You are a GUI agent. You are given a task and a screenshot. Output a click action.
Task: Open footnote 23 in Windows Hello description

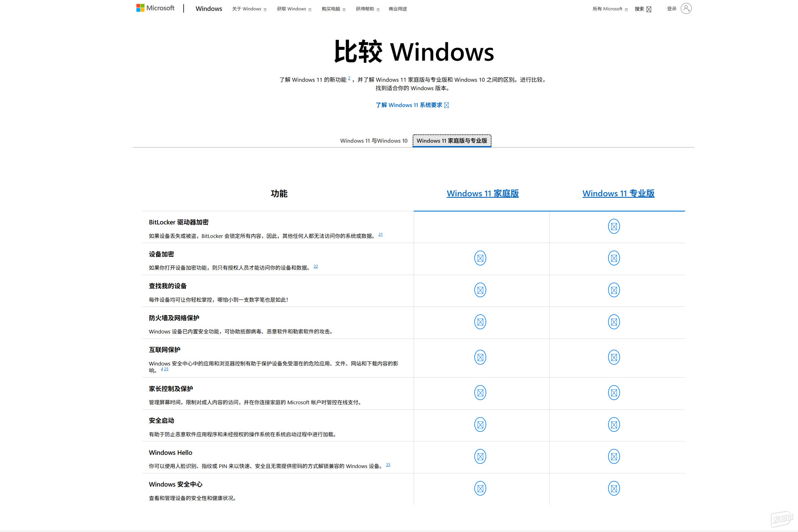(x=388, y=465)
